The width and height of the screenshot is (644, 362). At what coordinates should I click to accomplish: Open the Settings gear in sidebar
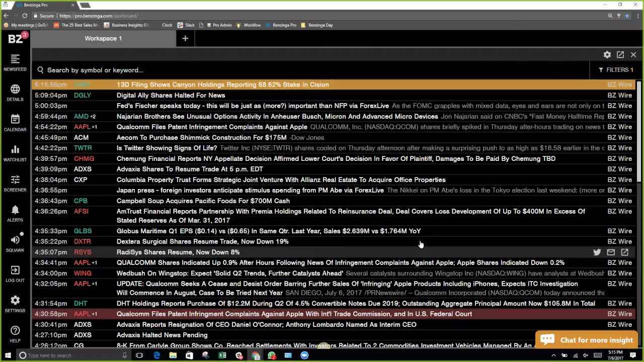(15, 304)
